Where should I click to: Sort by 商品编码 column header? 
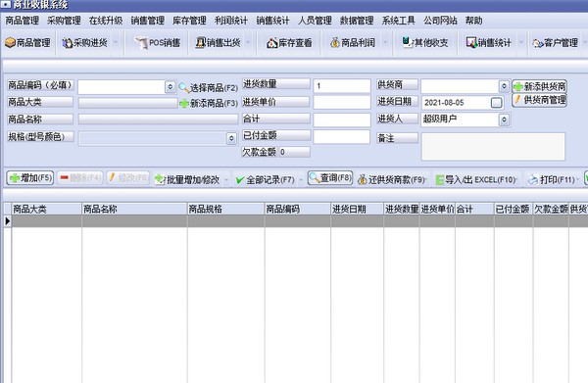pyautogui.click(x=297, y=209)
